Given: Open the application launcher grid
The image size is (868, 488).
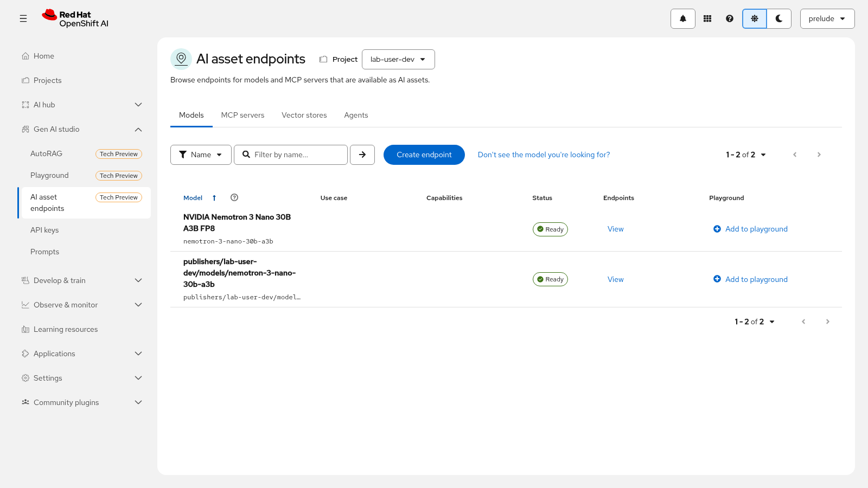Looking at the screenshot, I should [707, 18].
